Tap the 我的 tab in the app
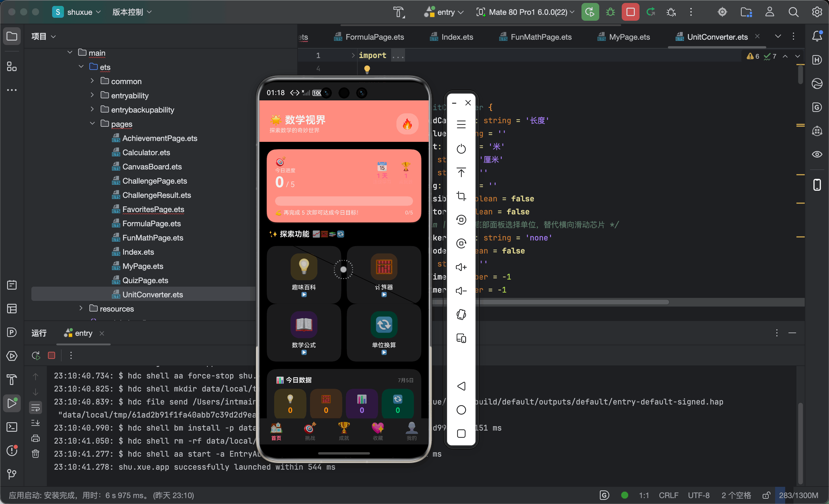This screenshot has width=829, height=504. click(x=412, y=431)
